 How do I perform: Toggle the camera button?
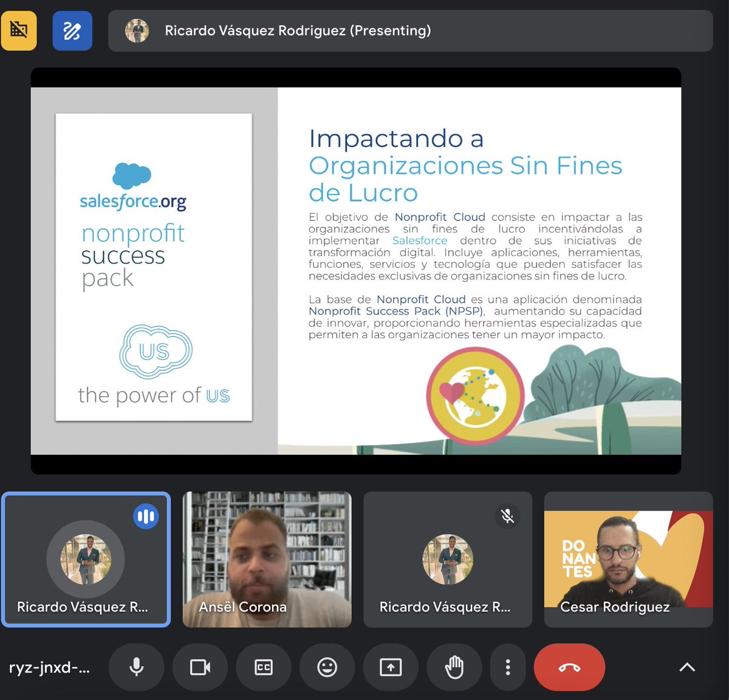coord(200,667)
